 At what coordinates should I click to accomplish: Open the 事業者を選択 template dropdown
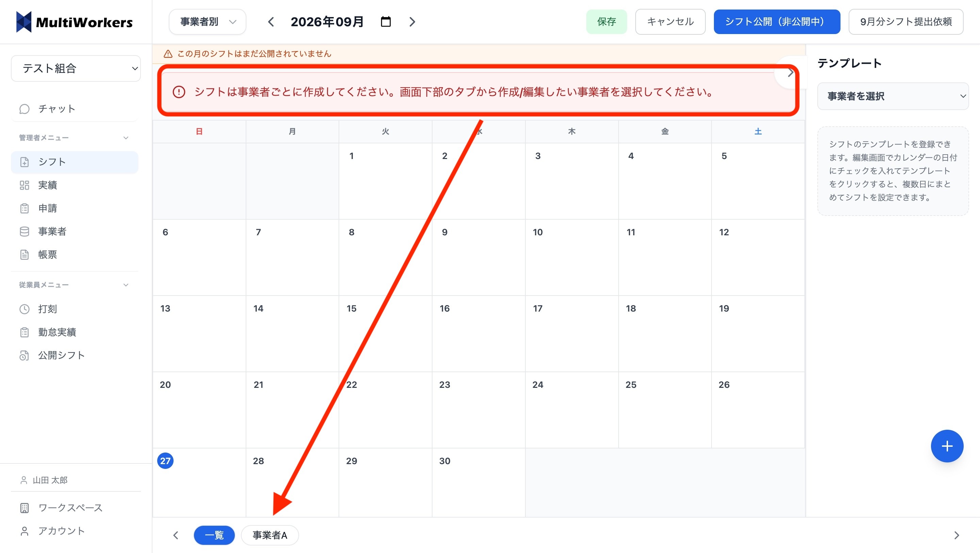(893, 96)
